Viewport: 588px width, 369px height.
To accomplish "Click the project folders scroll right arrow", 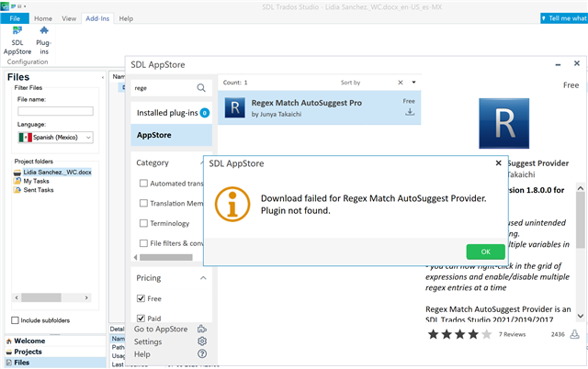I will [86, 297].
